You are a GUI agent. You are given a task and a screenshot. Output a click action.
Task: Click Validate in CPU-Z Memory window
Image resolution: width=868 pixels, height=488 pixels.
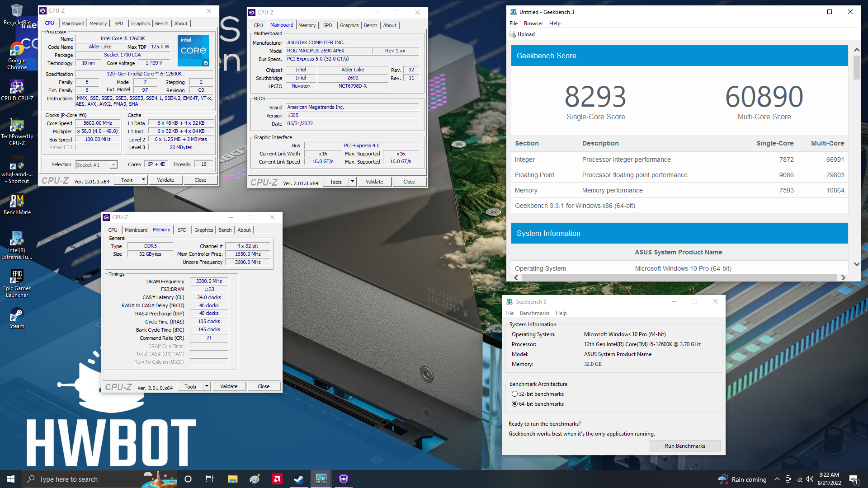[x=229, y=386]
